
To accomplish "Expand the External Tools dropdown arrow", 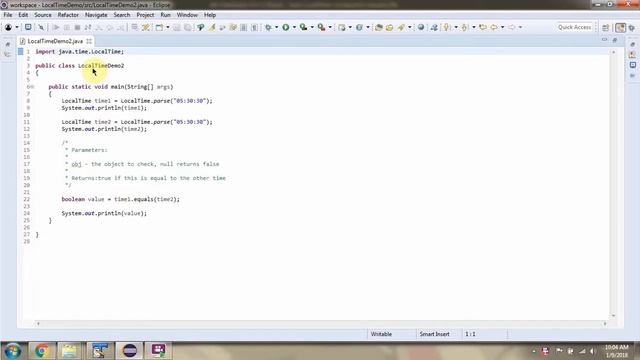I will (x=330, y=27).
